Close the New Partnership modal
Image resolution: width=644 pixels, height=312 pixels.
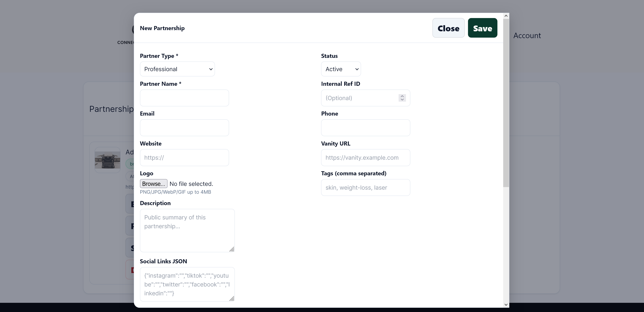(x=448, y=28)
